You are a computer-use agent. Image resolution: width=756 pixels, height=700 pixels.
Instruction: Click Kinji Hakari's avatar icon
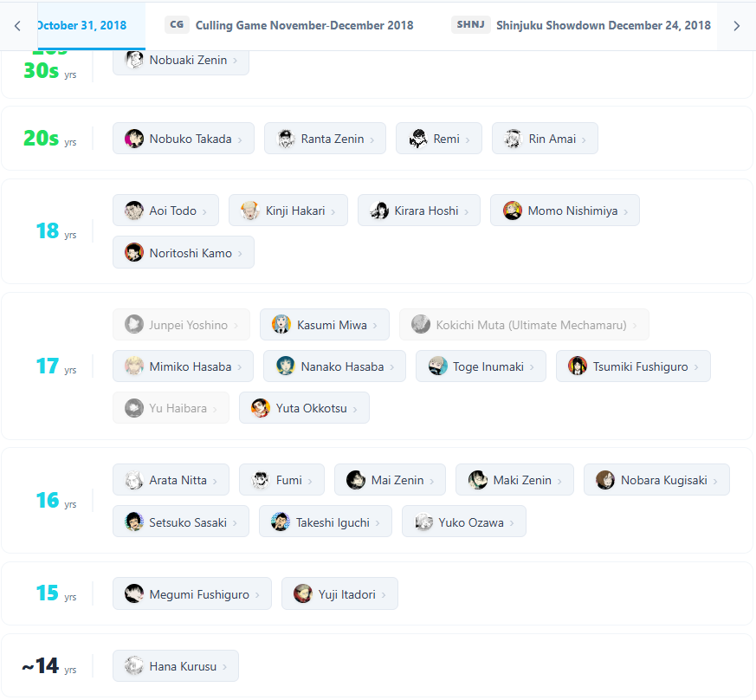pyautogui.click(x=250, y=211)
